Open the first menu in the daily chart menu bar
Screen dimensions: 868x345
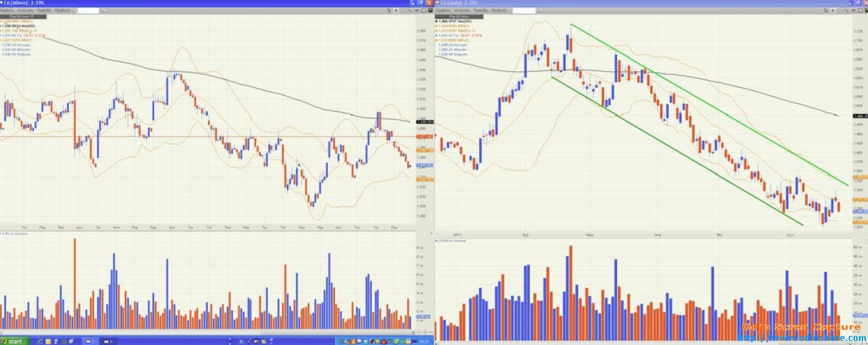(443, 11)
